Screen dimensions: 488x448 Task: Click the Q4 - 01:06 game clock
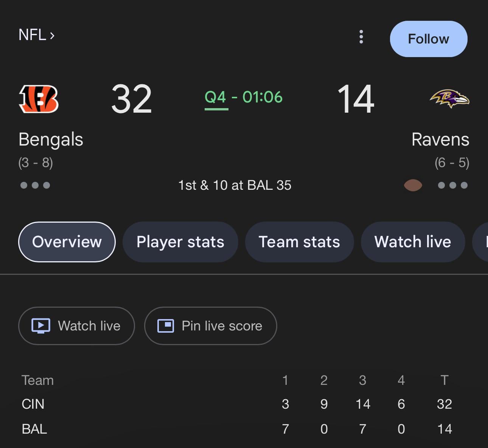click(243, 98)
